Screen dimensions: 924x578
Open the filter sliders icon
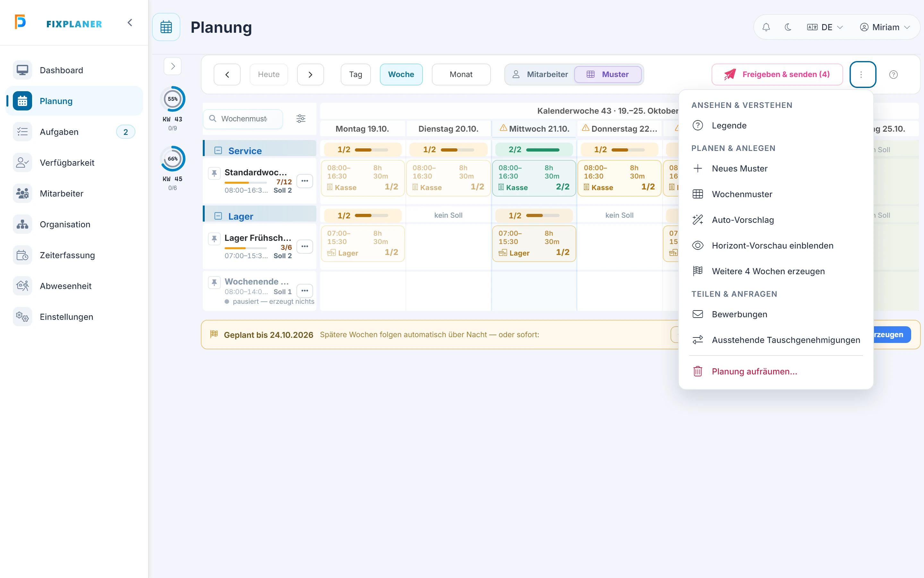click(301, 119)
